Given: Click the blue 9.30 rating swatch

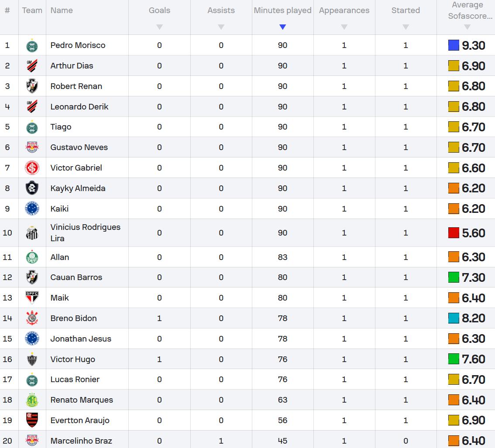Looking at the screenshot, I should click(454, 45).
